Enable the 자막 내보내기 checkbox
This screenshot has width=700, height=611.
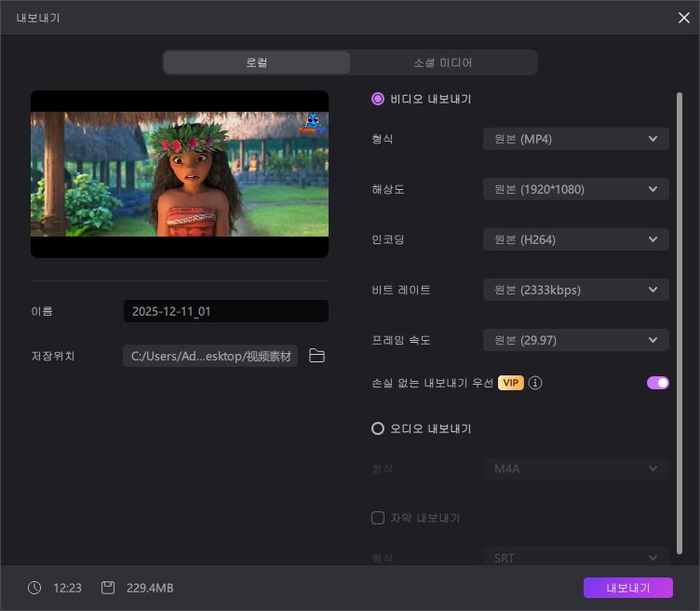(378, 518)
